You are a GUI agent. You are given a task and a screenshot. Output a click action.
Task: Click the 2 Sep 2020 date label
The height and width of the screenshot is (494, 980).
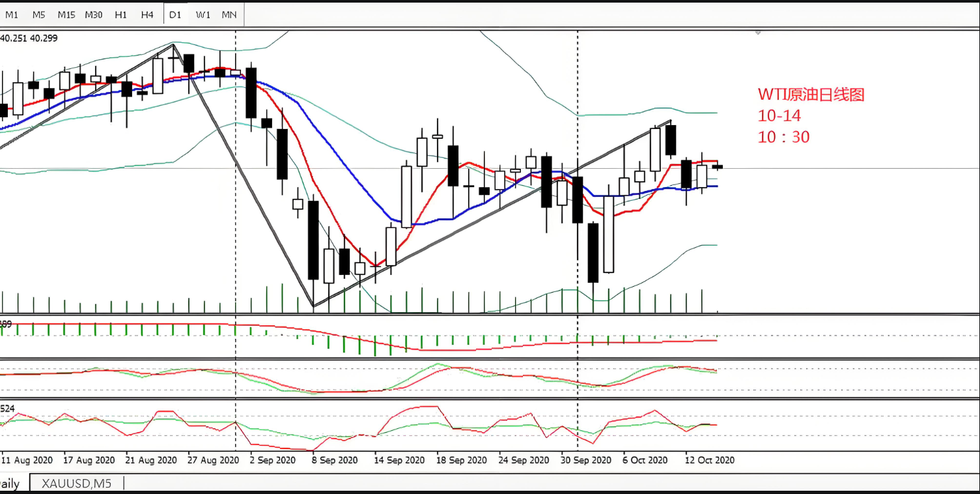click(x=274, y=460)
